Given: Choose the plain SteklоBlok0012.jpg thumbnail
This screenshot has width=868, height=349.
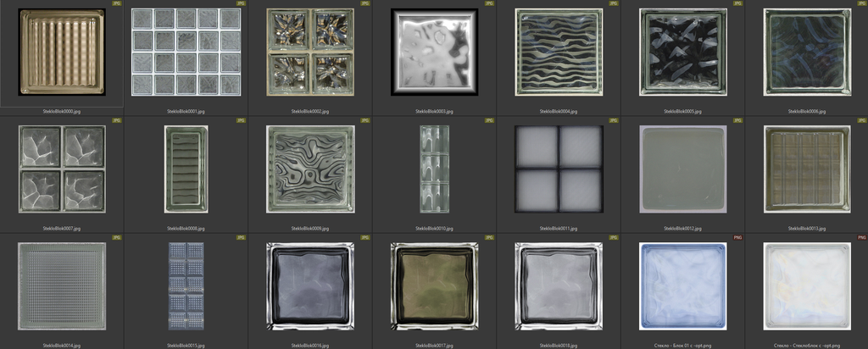Looking at the screenshot, I should [682, 169].
